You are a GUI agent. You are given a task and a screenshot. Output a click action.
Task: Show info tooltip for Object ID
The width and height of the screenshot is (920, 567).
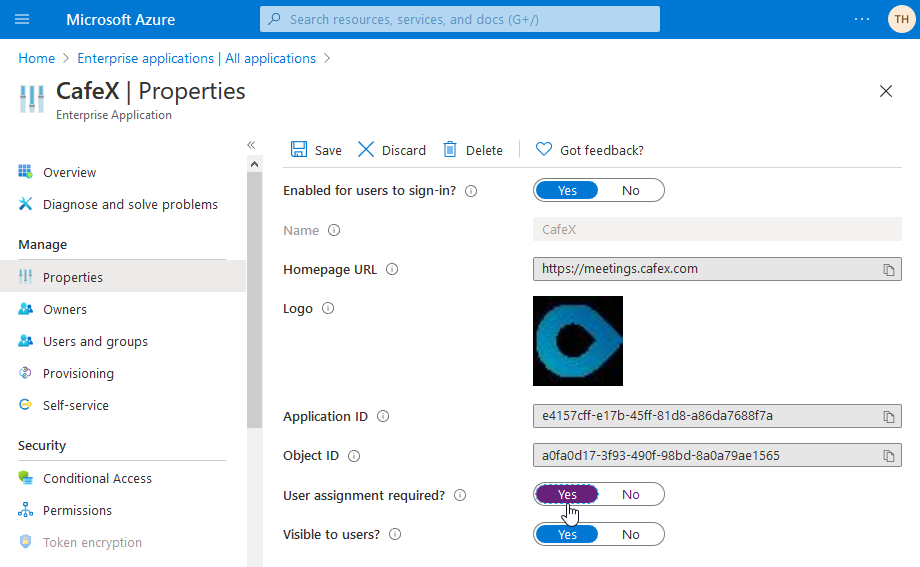tap(354, 455)
